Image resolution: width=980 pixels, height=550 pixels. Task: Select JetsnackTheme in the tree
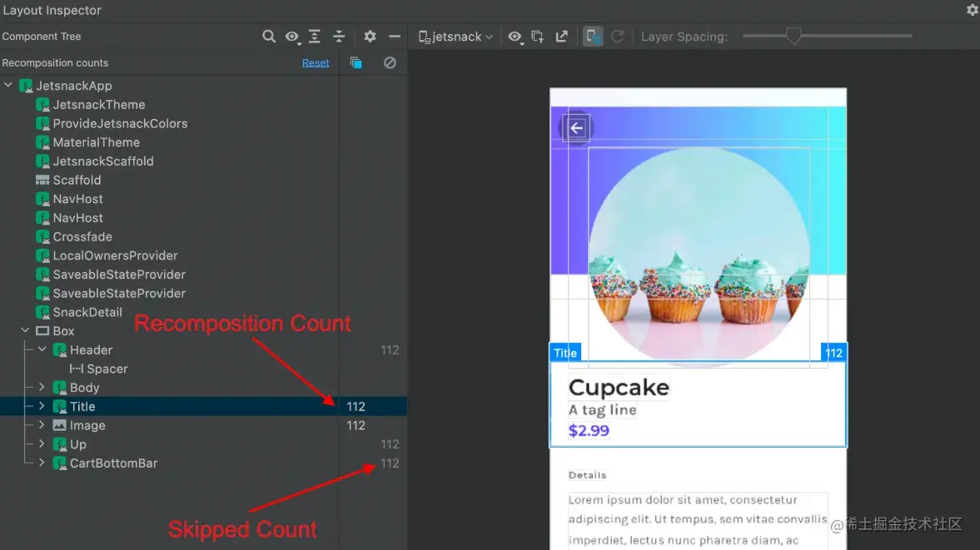coord(99,105)
